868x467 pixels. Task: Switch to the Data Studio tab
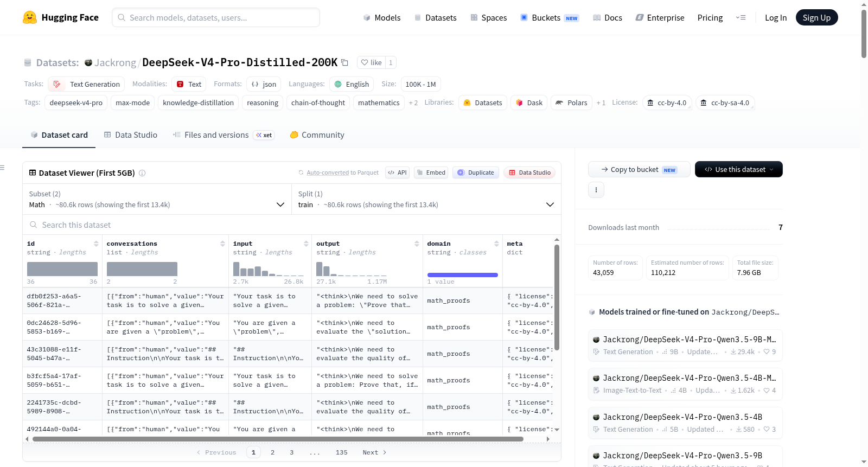[x=131, y=135]
